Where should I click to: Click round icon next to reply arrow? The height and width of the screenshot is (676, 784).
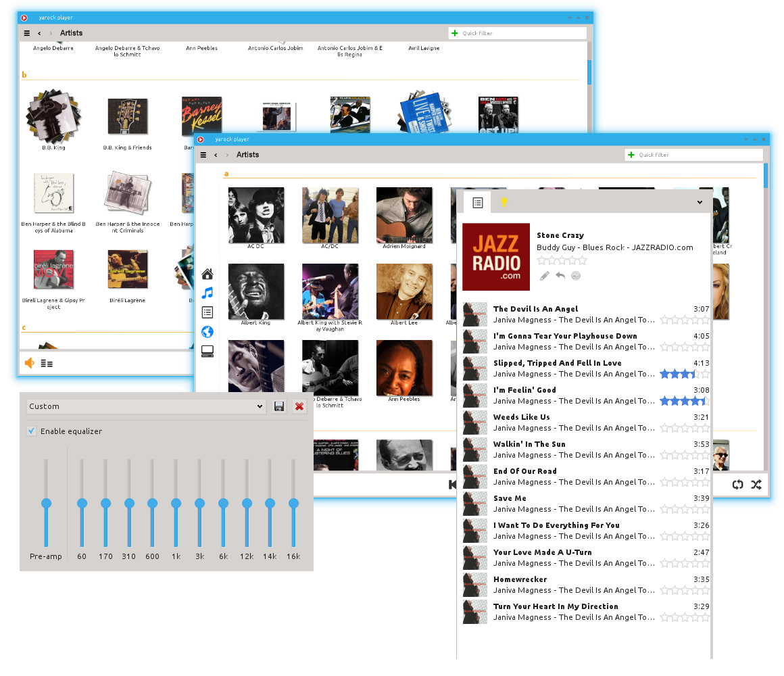pyautogui.click(x=576, y=276)
